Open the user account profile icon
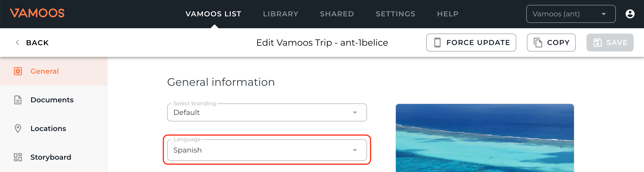The image size is (644, 172). [630, 14]
